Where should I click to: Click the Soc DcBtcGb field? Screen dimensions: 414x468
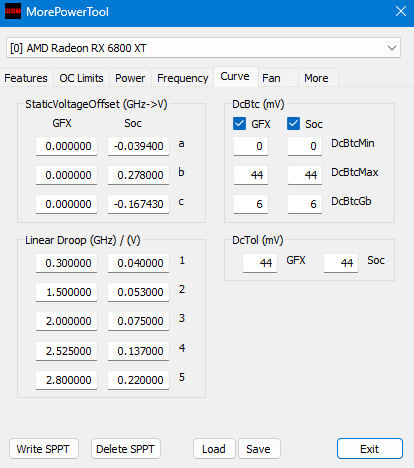click(x=305, y=204)
